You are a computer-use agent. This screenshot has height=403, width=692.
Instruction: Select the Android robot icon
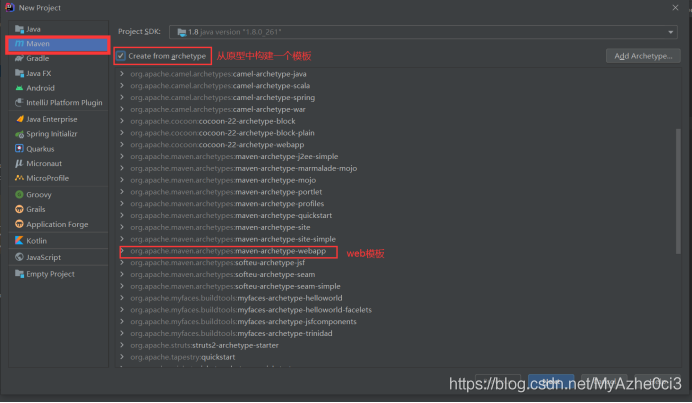(x=19, y=88)
